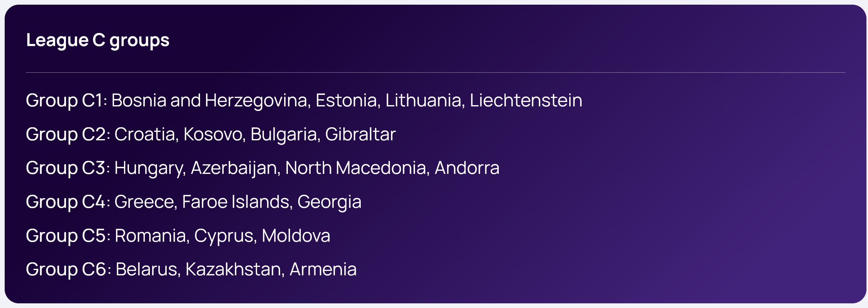Select "Faroe Islands" in Group C4

point(236,202)
